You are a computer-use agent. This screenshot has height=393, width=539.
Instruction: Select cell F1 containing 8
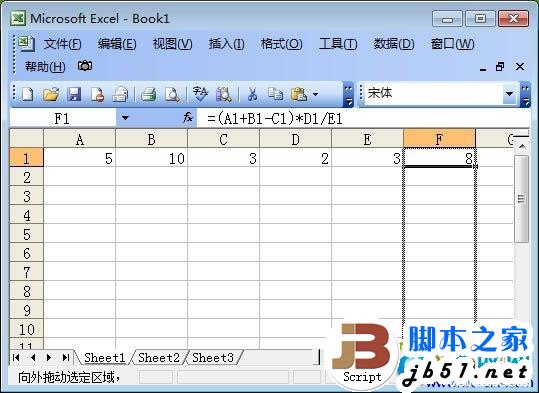439,158
